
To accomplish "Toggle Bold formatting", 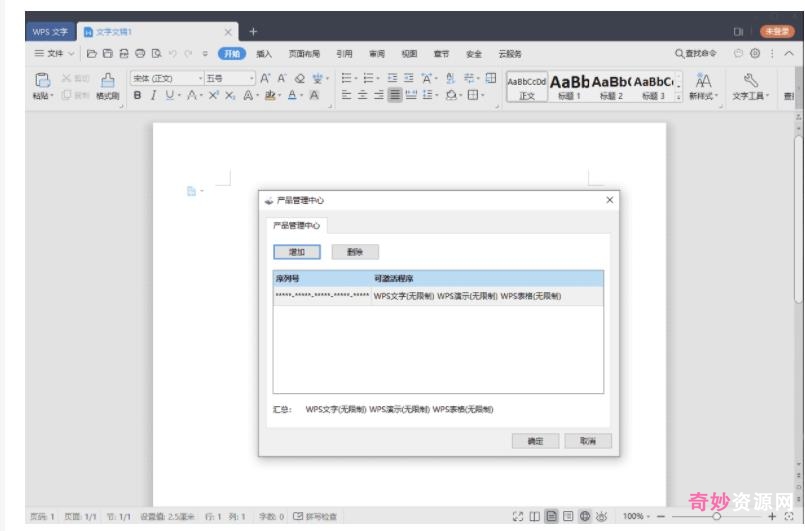I will coord(137,95).
